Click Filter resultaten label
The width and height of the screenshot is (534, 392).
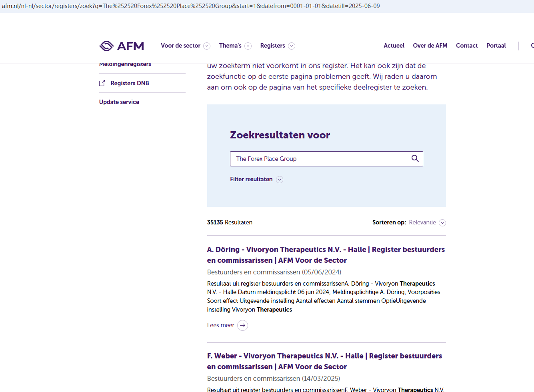click(251, 179)
